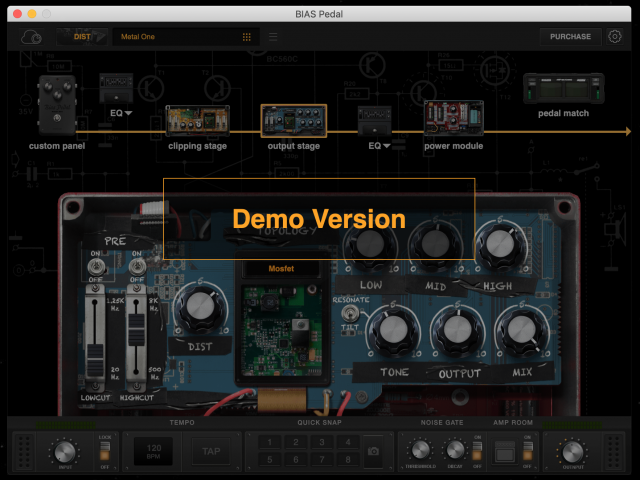Select Quick Snap slot 6
Image resolution: width=640 pixels, height=480 pixels.
[296, 460]
